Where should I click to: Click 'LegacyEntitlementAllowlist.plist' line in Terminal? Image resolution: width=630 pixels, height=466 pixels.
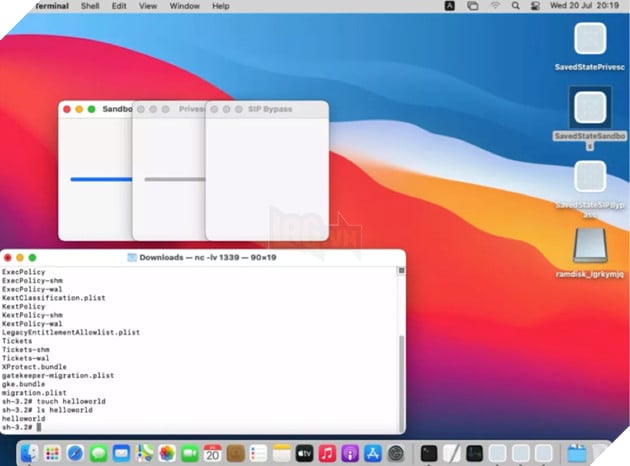point(71,332)
